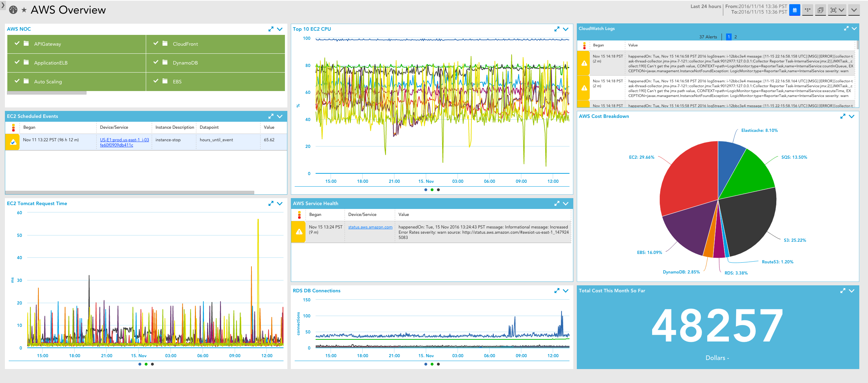Viewport: 868px width, 383px height.
Task: Select the CloudFront NOC tile
Action: click(216, 44)
